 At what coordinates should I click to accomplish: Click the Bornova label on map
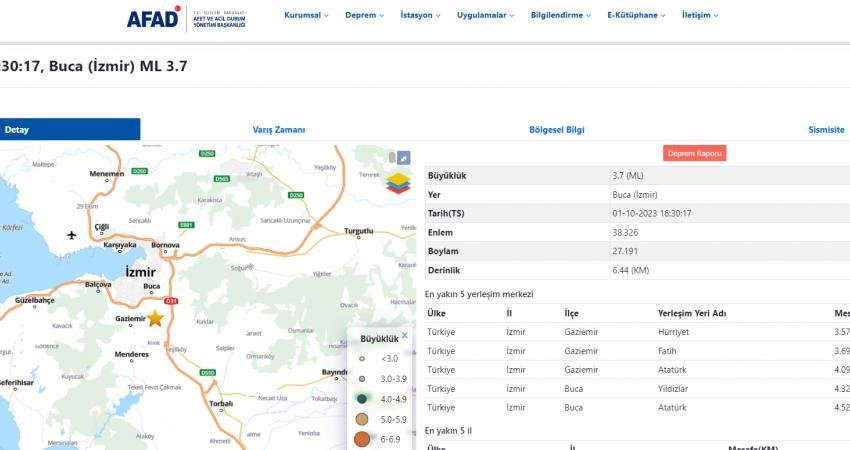[x=165, y=245]
